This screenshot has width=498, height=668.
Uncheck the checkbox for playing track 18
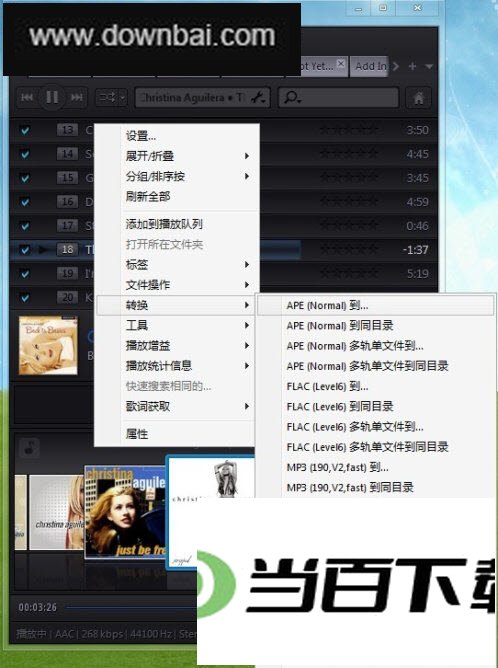(x=25, y=249)
